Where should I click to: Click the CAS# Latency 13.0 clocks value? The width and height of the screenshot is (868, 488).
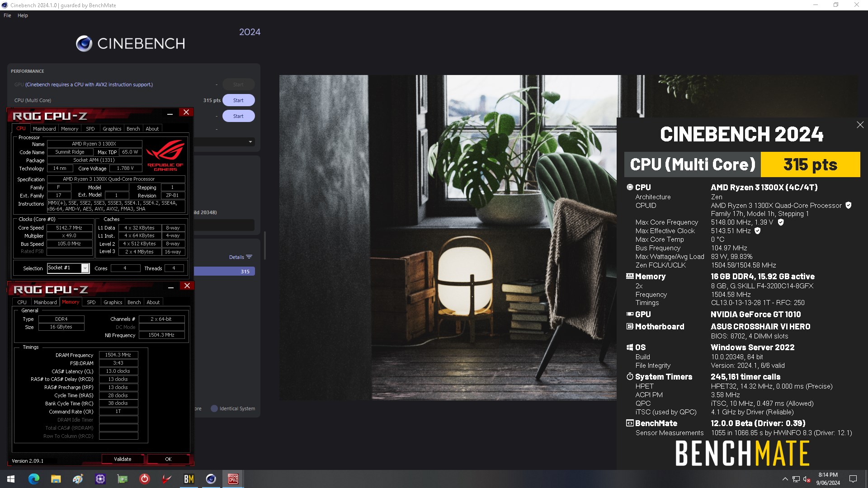click(118, 371)
